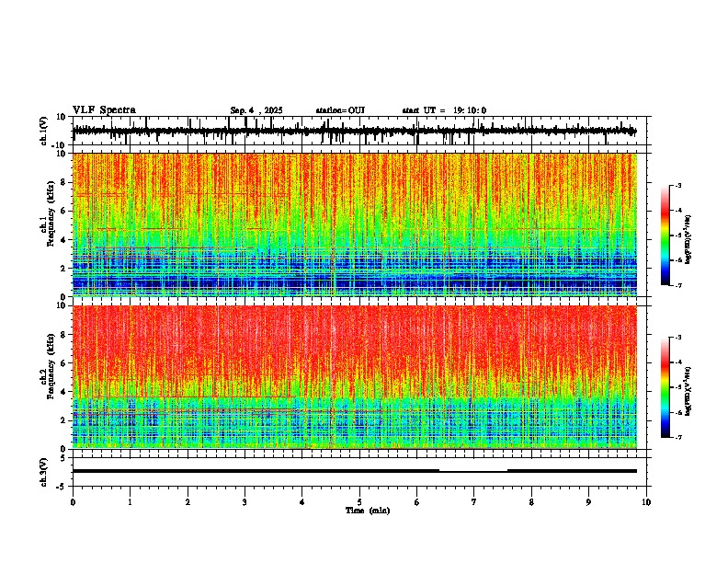Click the ch.1 colorbar log(PSD) unit label
728x563 pixels.
(x=688, y=240)
